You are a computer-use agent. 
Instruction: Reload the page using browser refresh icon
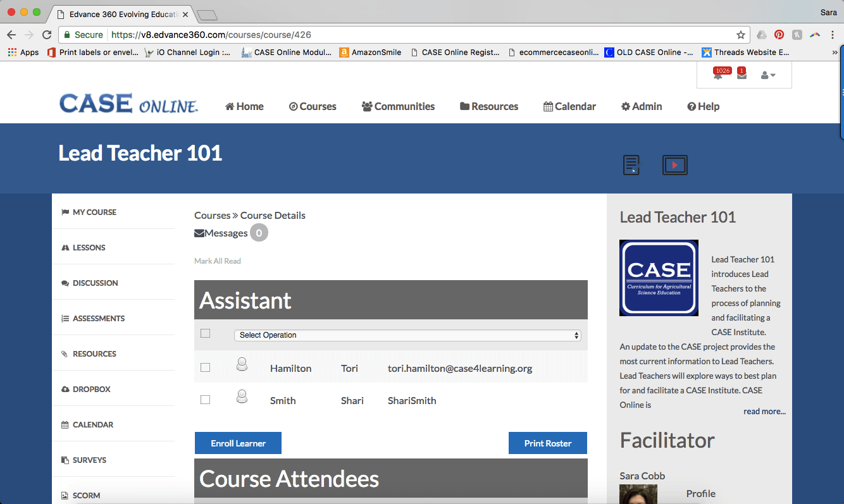click(x=47, y=35)
